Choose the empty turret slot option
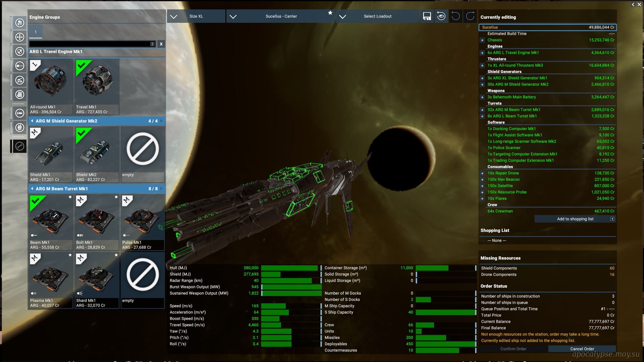644x362 pixels. point(143,281)
